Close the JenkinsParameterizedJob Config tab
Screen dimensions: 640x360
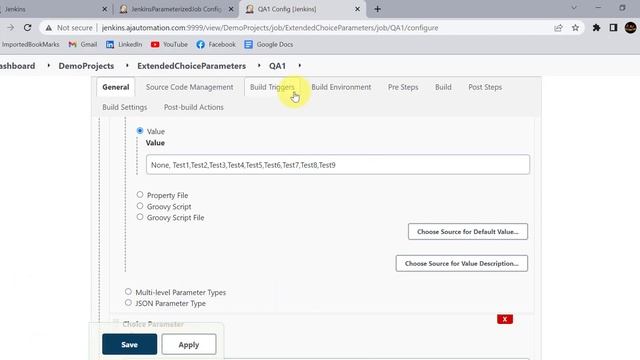click(231, 9)
